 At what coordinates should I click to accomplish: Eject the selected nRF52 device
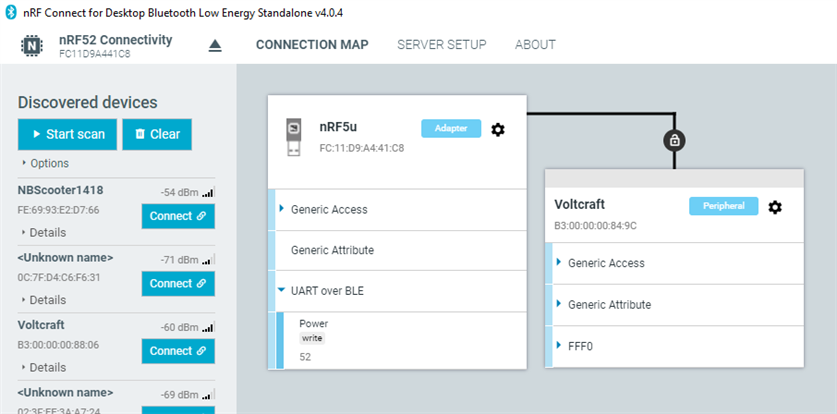coord(215,46)
